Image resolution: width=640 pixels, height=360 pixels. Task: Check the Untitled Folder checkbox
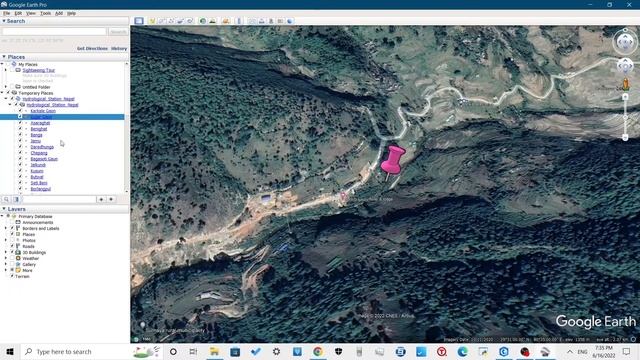(12, 87)
